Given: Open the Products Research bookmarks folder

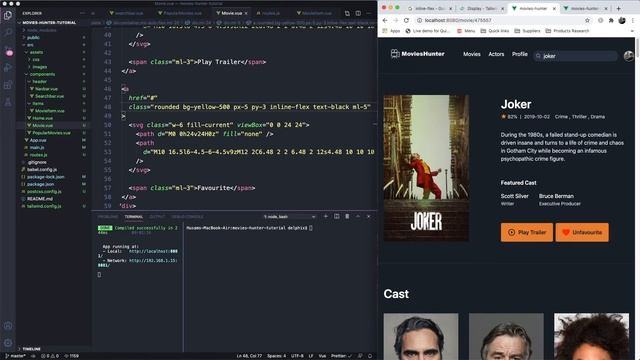Looking at the screenshot, I should click(567, 31).
